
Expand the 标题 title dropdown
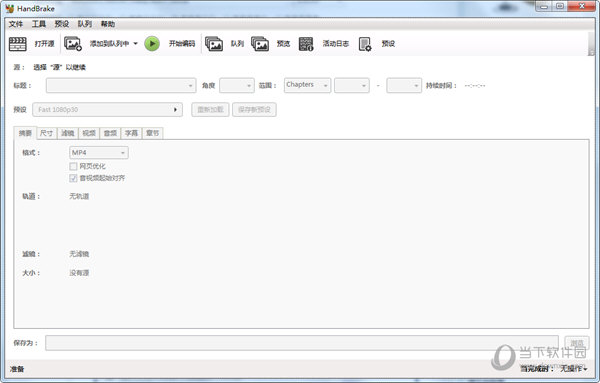click(x=121, y=85)
